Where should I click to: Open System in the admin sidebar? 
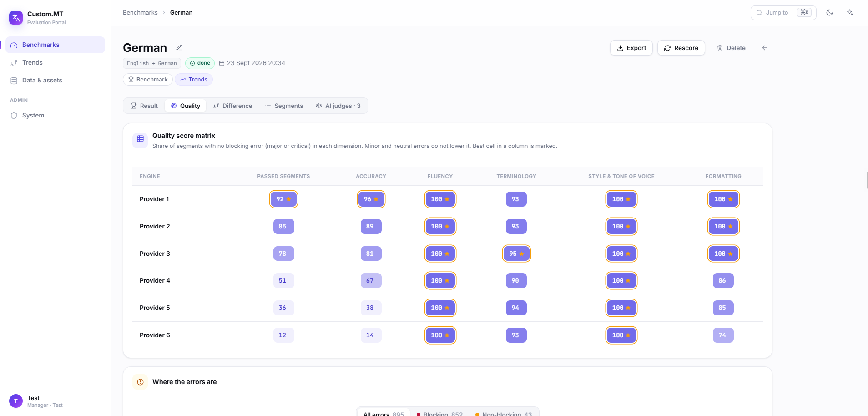point(55,115)
